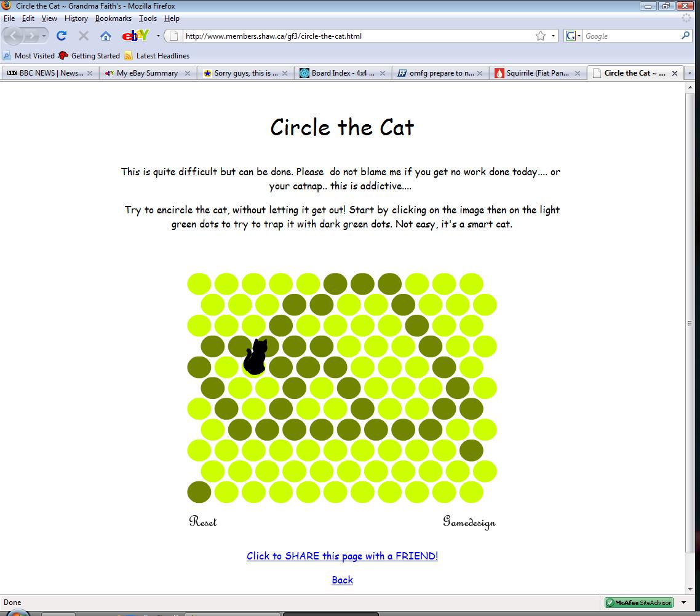Open the Bookmarks menu
This screenshot has width=700, height=616.
point(113,18)
